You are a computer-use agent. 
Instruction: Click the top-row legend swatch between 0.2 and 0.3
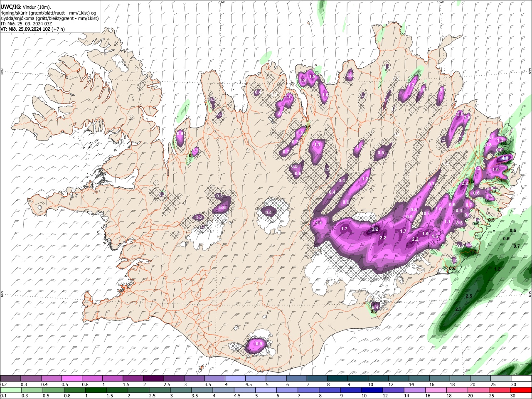[10, 379]
